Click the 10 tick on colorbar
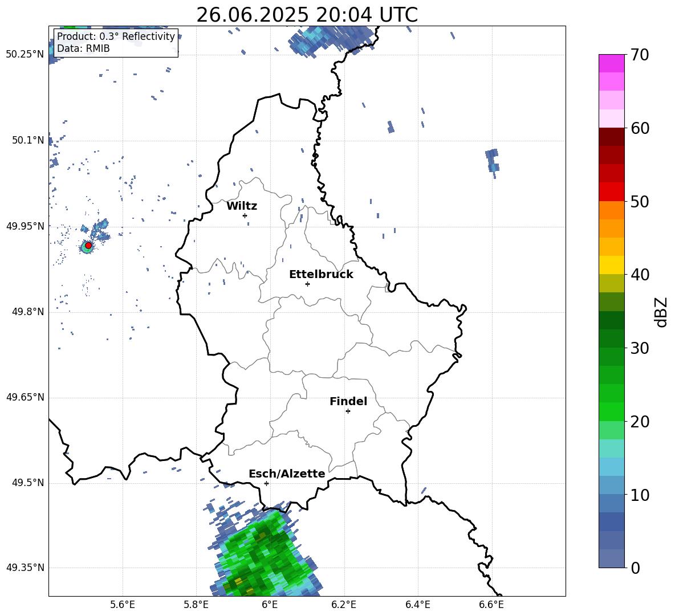Image resolution: width=675 pixels, height=616 pixels. [x=640, y=495]
